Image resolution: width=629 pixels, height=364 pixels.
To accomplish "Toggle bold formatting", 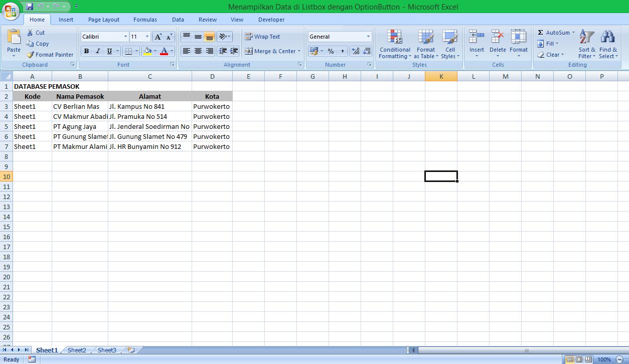I will (86, 51).
